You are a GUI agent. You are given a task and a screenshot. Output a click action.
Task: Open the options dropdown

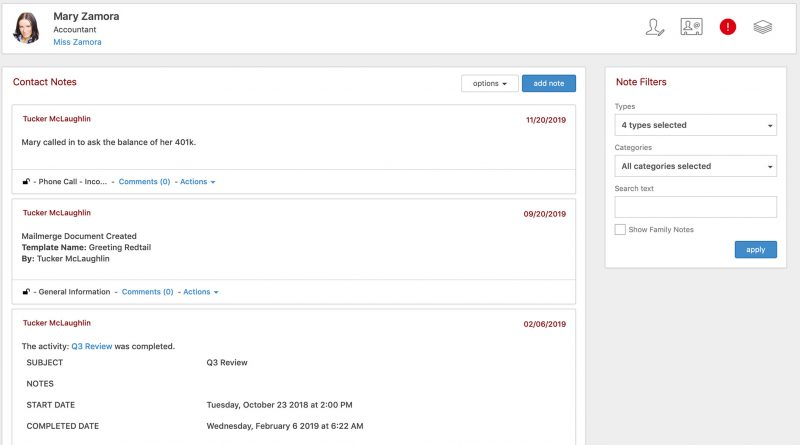coord(489,83)
